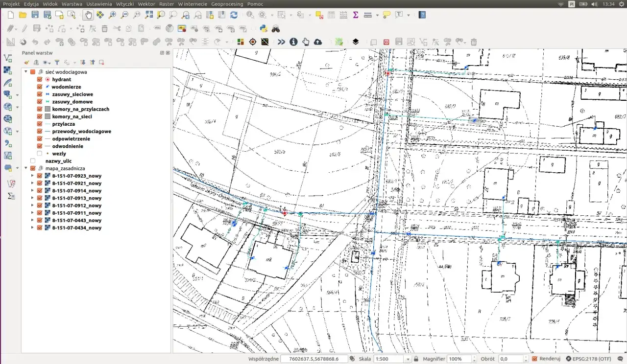
Task: Toggle visibility of komory_na_sieci layer
Action: click(40, 116)
